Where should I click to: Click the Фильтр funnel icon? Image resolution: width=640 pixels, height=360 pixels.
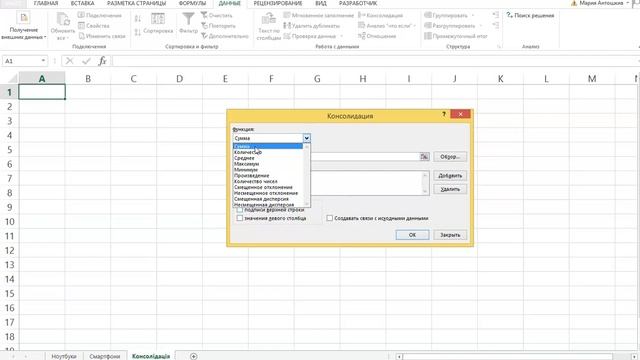pyautogui.click(x=188, y=19)
